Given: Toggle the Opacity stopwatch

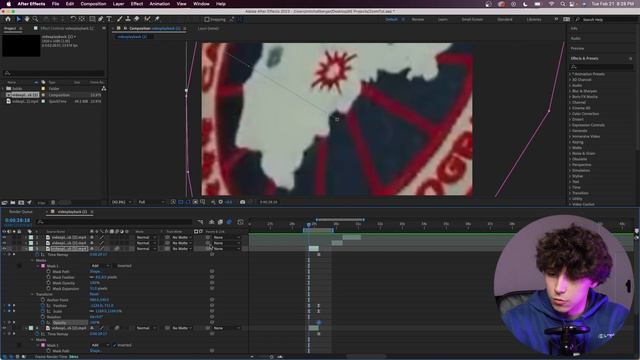Looking at the screenshot, I should click(42, 322).
